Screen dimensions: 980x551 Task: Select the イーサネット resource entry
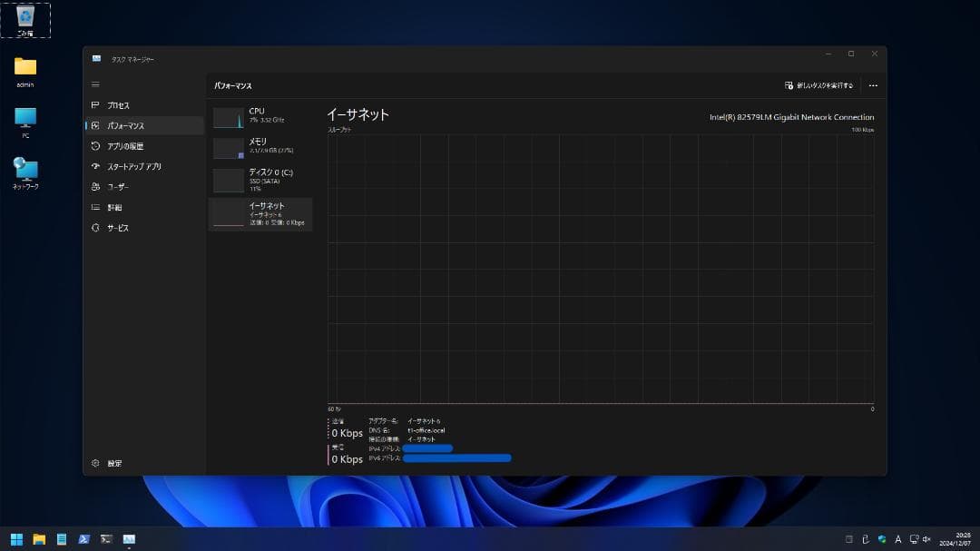pos(260,214)
